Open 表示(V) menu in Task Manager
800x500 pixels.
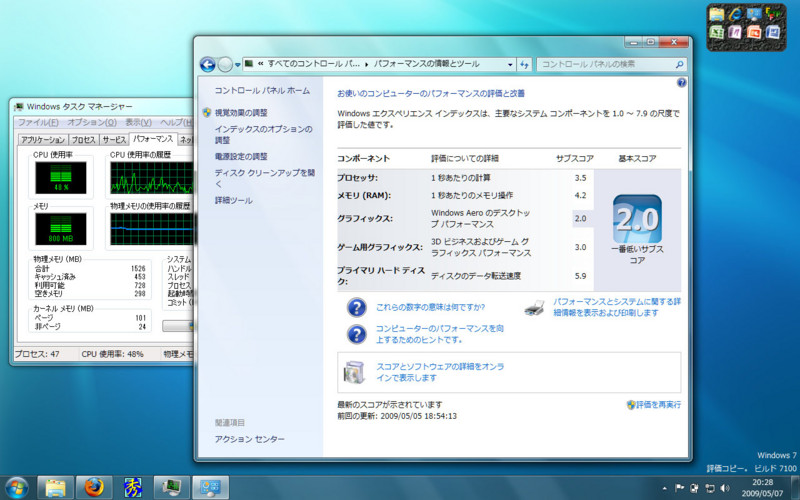tap(138, 122)
